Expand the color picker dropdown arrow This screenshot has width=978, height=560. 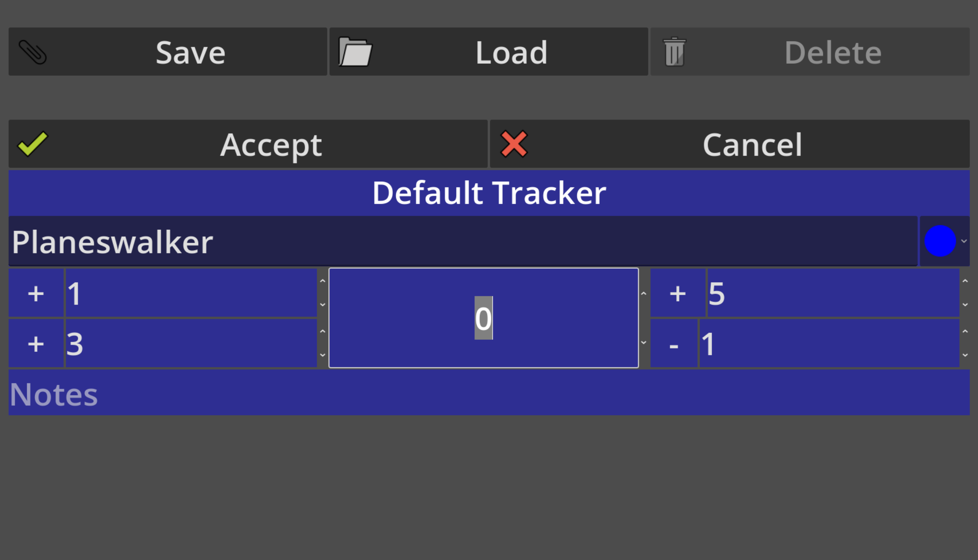click(964, 241)
